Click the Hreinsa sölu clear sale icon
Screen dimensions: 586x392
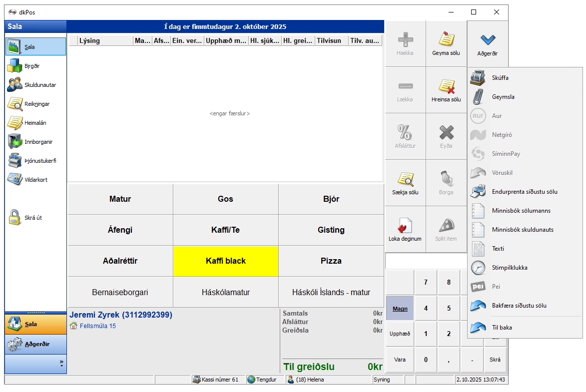pyautogui.click(x=446, y=86)
